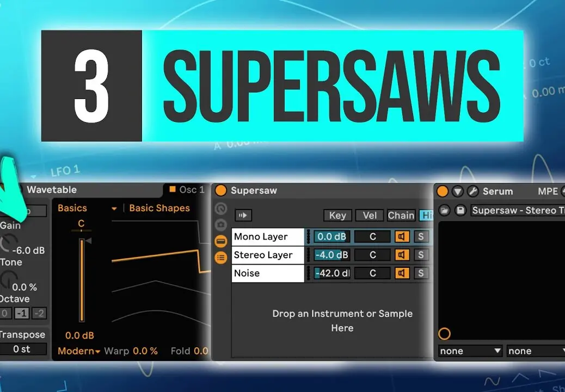This screenshot has height=392, width=565.
Task: Enable Auto Select in the Supersaw chain list
Action: pyautogui.click(x=243, y=216)
